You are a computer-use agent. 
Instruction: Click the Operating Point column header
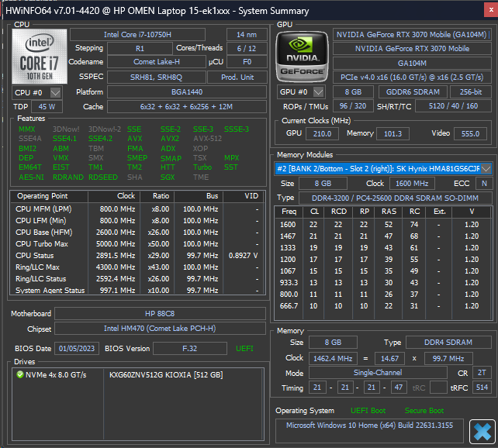(x=49, y=196)
